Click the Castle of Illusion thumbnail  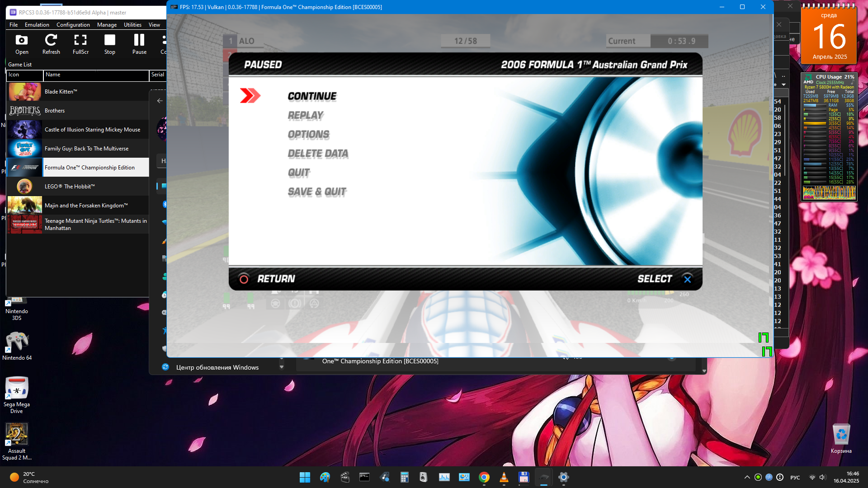(x=25, y=130)
